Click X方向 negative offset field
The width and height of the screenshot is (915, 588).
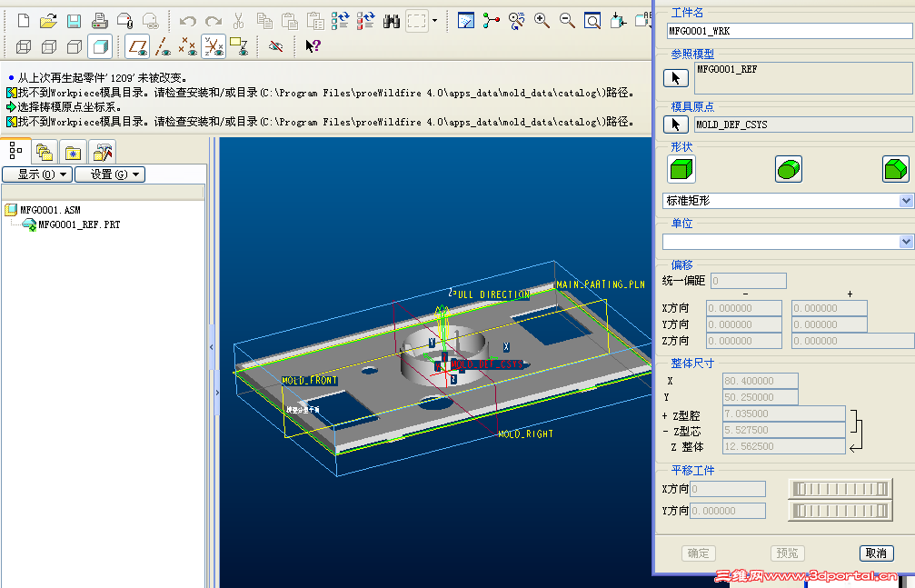click(x=744, y=308)
